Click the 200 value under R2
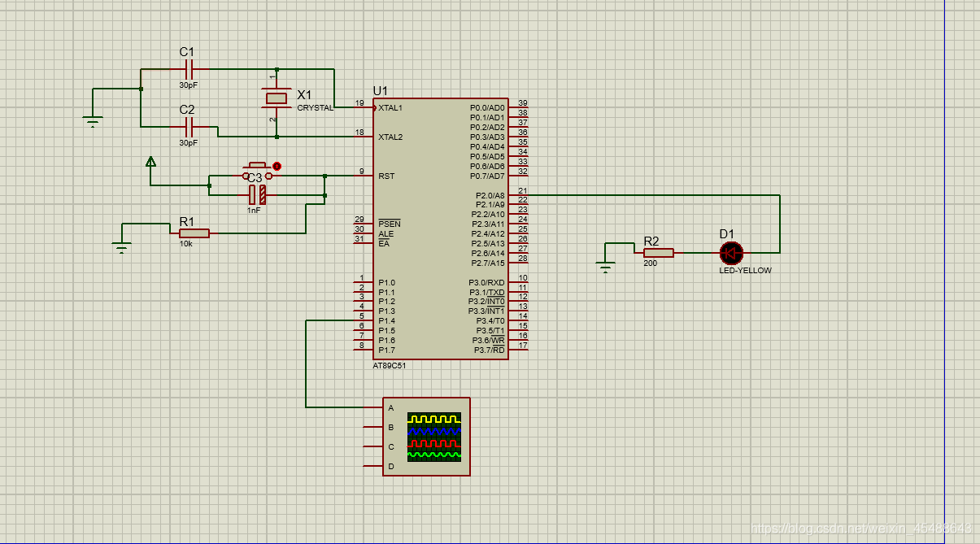 tap(650, 263)
